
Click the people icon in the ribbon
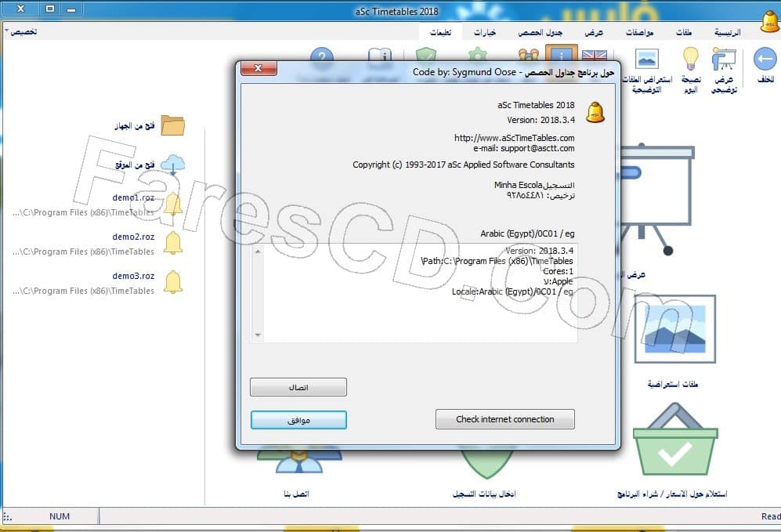529,54
